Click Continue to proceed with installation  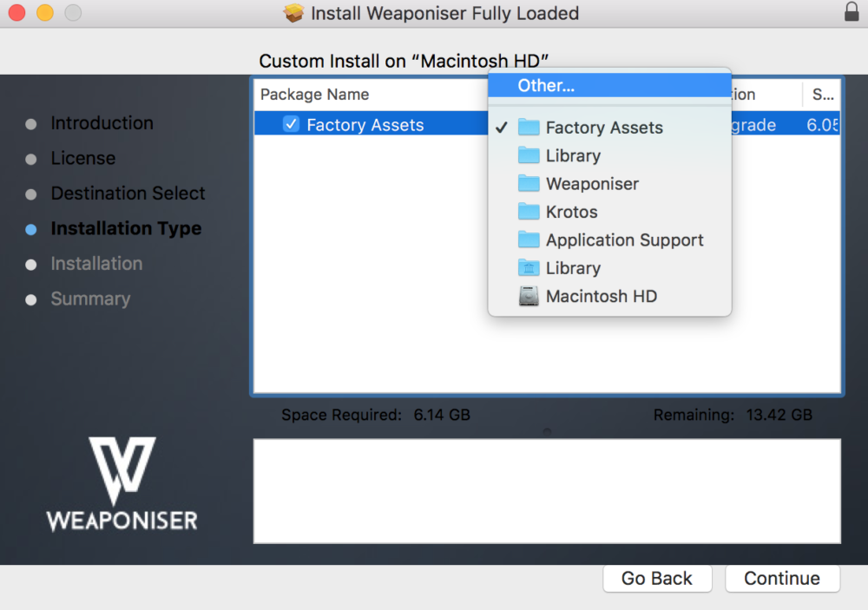[x=782, y=579]
